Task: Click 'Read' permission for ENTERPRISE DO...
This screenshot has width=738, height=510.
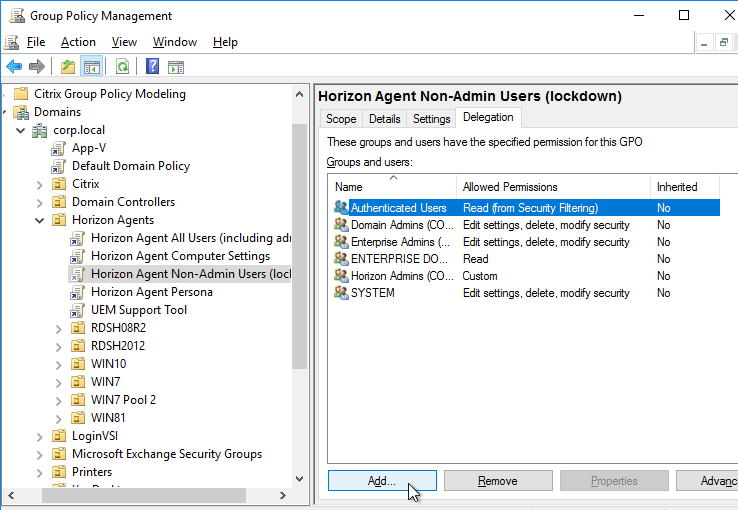Action: coord(475,259)
